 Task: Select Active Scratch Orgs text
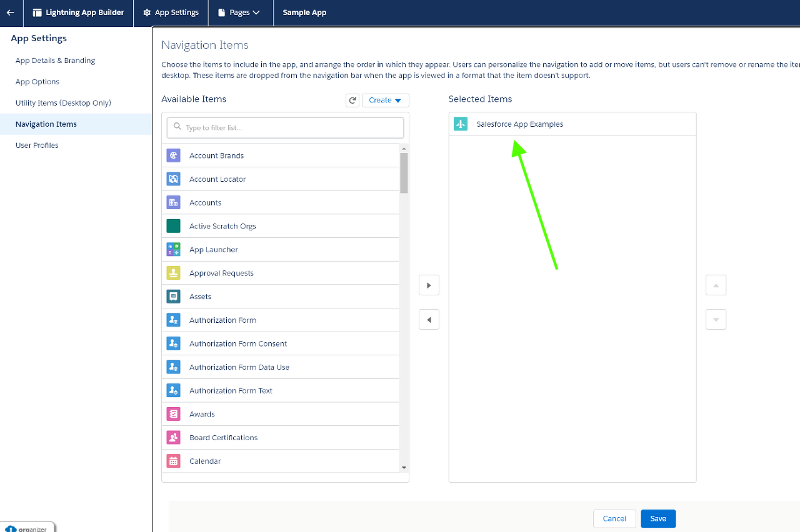point(222,226)
